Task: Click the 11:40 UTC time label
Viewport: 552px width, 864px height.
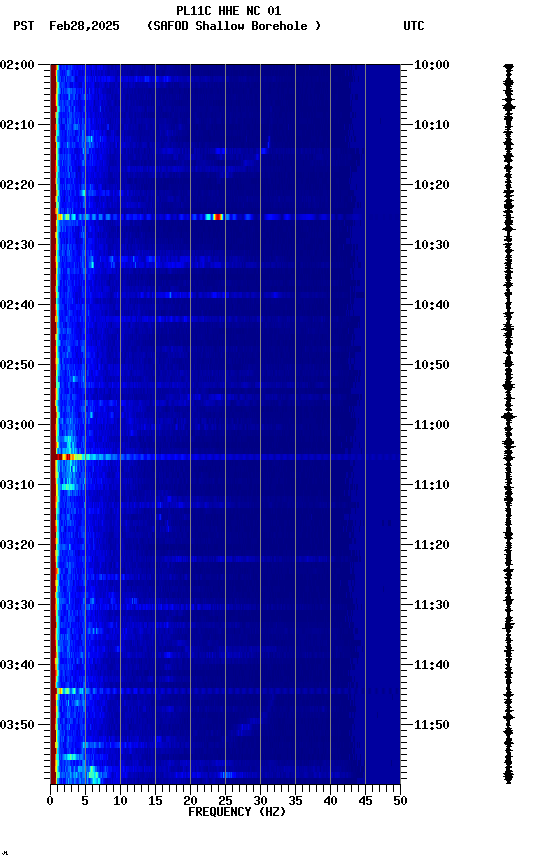Action: 432,665
